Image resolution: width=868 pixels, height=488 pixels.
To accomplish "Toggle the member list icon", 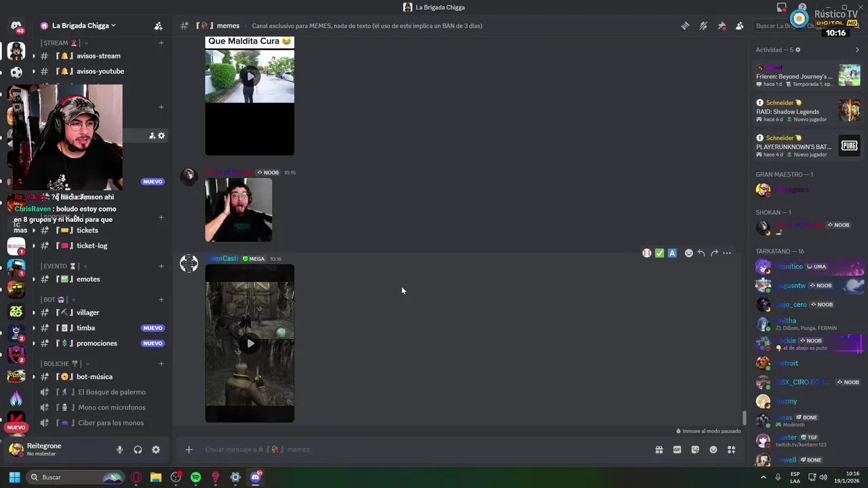I will pos(739,26).
